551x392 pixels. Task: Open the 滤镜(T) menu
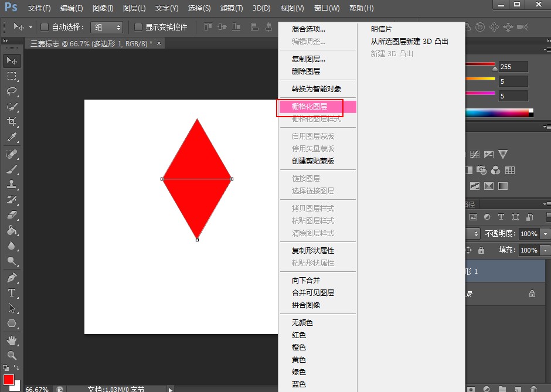231,8
